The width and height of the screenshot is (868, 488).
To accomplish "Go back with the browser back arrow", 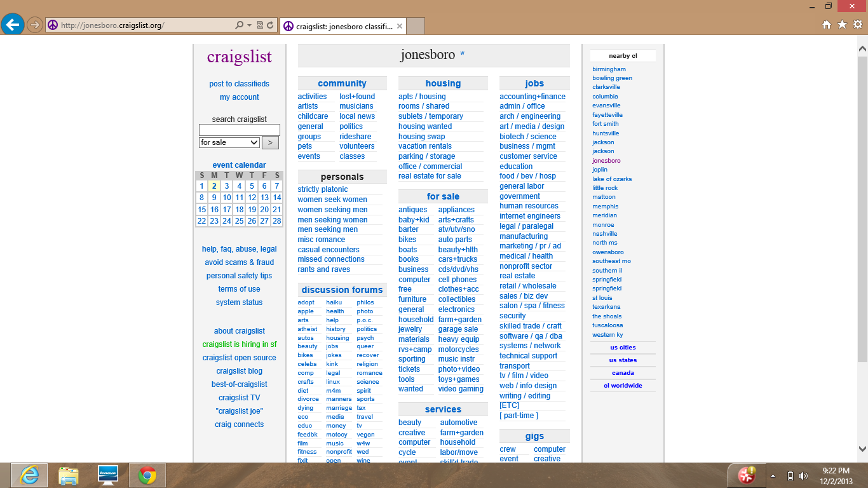I will tap(12, 25).
